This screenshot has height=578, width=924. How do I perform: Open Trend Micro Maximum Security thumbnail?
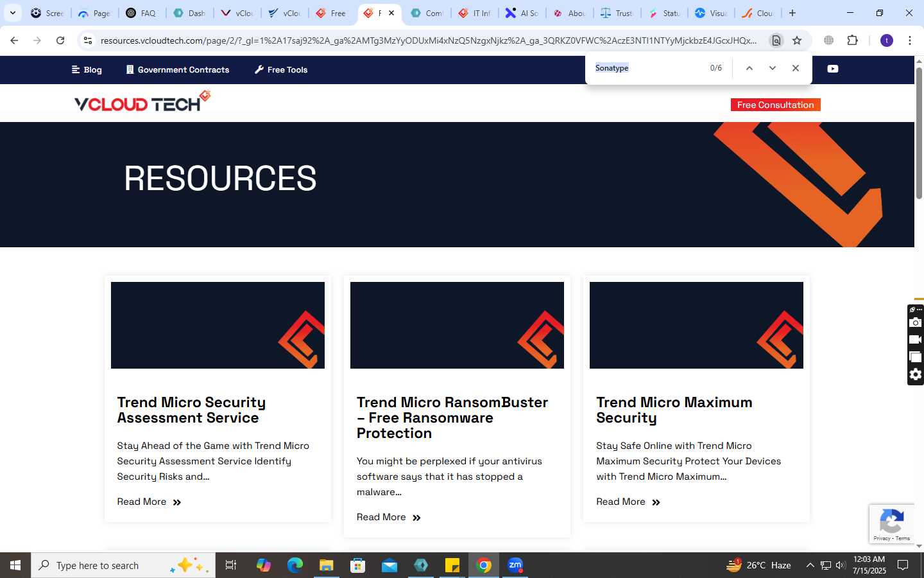click(696, 325)
